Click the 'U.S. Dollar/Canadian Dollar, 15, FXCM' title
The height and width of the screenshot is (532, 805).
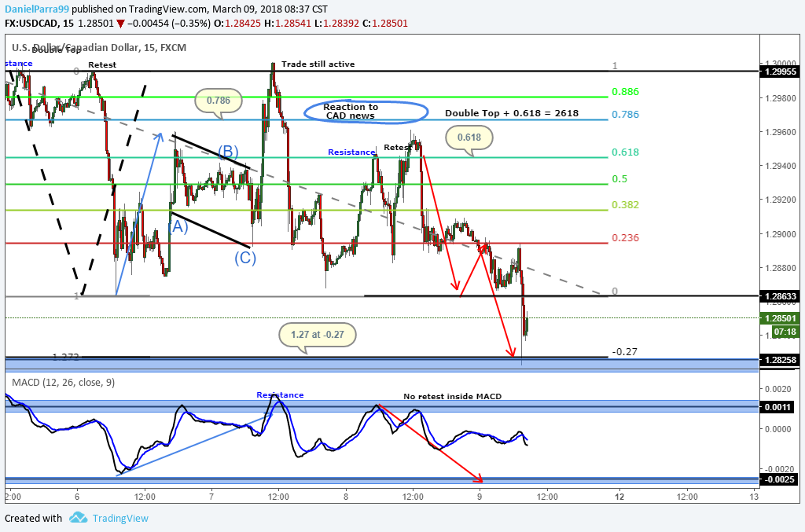click(x=99, y=48)
